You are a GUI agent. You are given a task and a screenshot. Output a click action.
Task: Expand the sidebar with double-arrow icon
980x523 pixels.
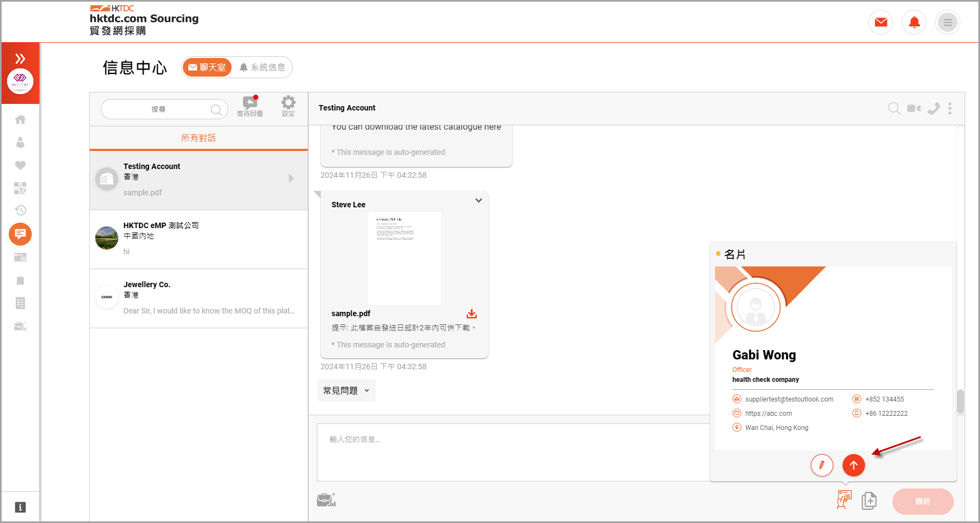[20, 59]
